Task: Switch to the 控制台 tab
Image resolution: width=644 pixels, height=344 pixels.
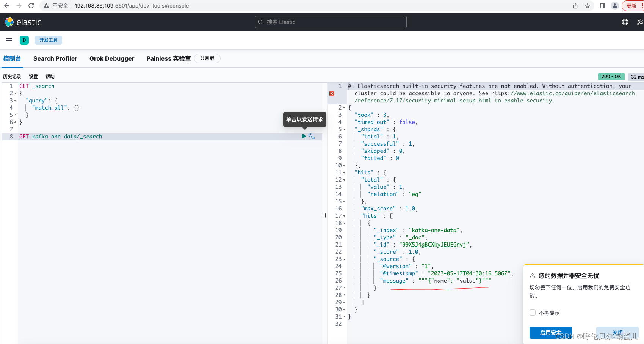Action: (x=12, y=58)
